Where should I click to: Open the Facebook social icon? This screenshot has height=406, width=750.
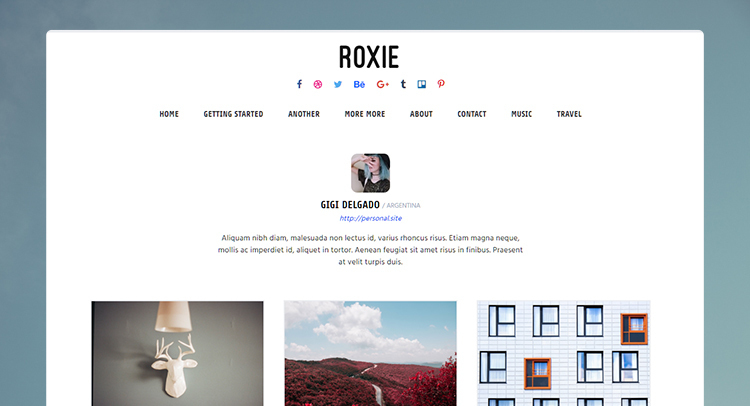click(x=299, y=84)
